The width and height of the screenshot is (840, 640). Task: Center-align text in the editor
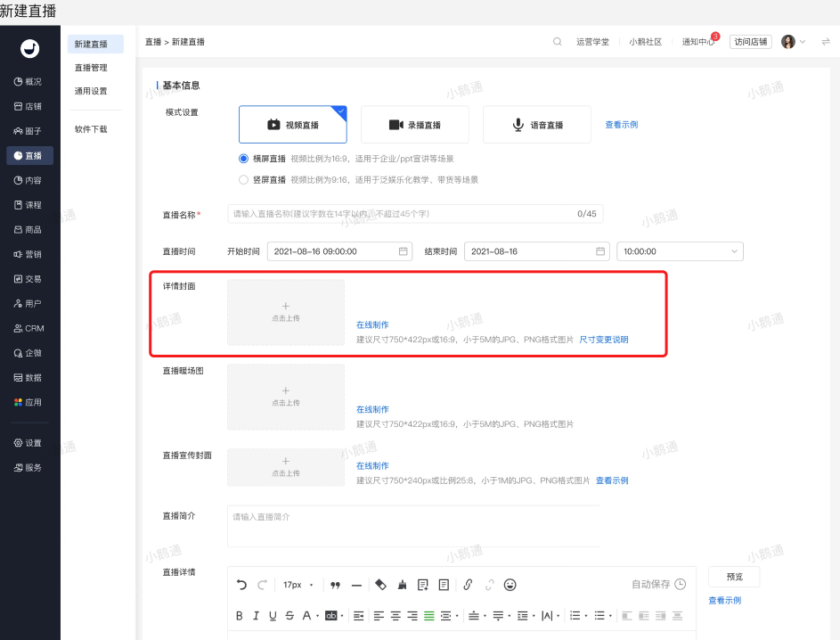pos(396,616)
